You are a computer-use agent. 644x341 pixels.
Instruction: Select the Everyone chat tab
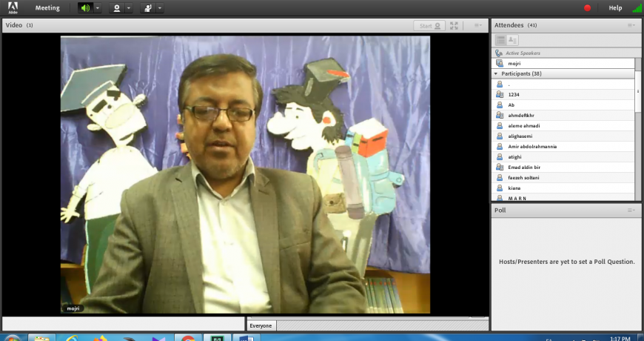261,325
